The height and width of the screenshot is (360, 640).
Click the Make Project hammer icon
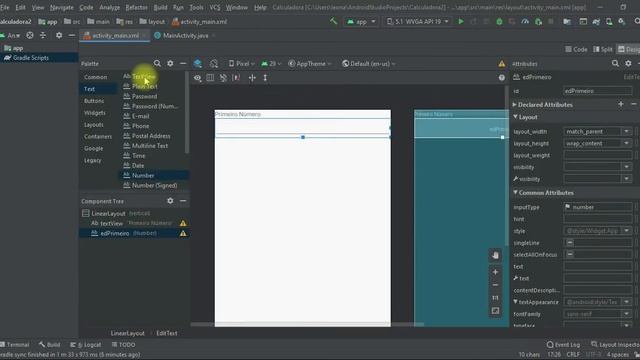point(333,21)
